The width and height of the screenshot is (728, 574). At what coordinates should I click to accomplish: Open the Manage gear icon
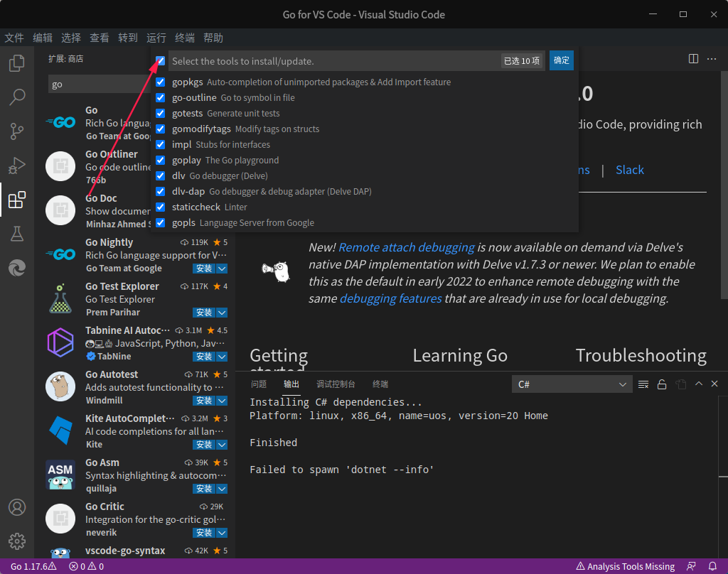tap(17, 541)
